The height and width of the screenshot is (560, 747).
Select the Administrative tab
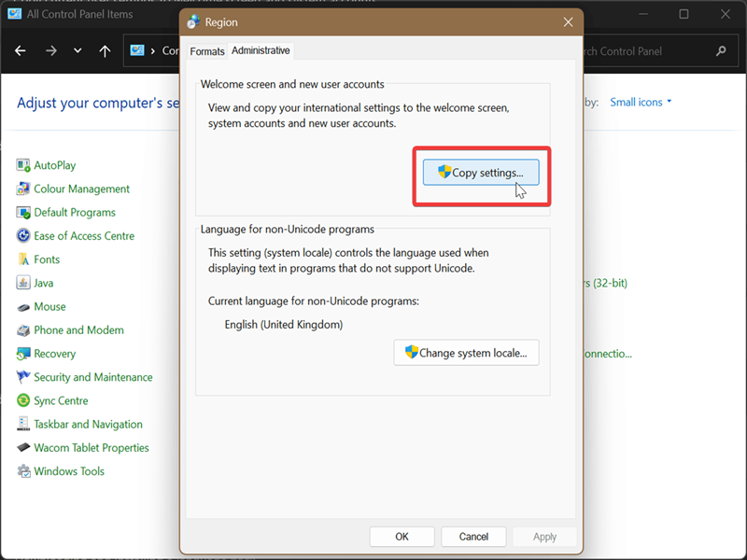click(261, 50)
